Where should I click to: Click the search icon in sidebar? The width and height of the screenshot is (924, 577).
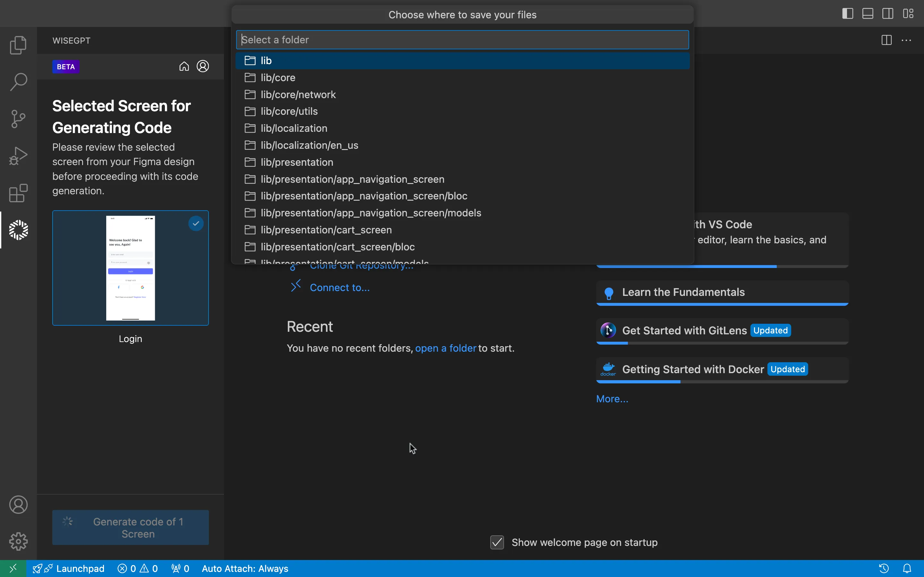[18, 81]
